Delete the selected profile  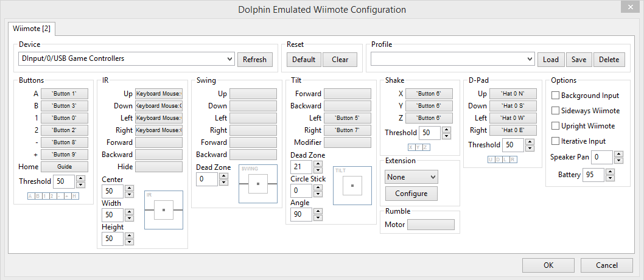coord(609,60)
